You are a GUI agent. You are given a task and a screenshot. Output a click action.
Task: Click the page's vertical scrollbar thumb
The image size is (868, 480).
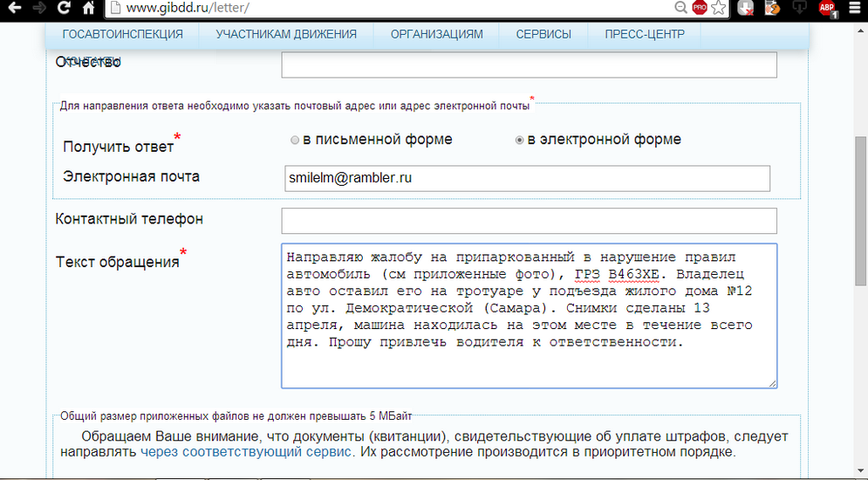(x=860, y=209)
